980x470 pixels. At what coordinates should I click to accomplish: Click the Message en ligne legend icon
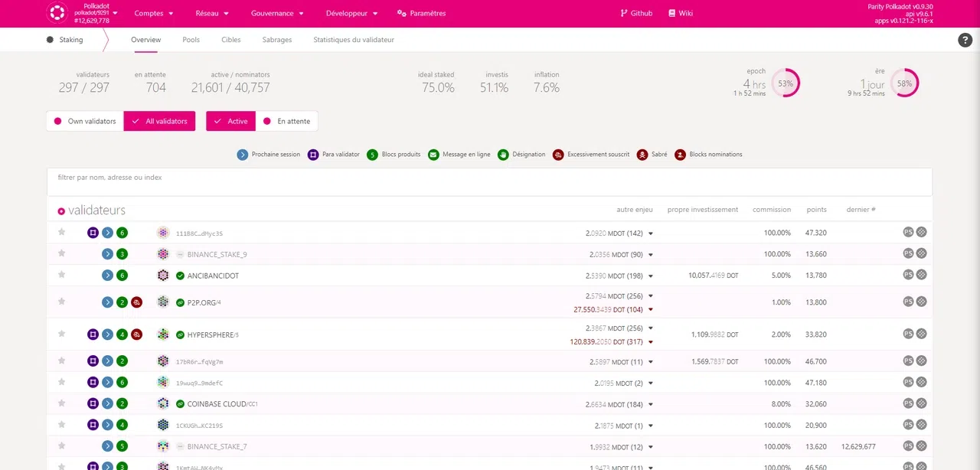tap(433, 155)
